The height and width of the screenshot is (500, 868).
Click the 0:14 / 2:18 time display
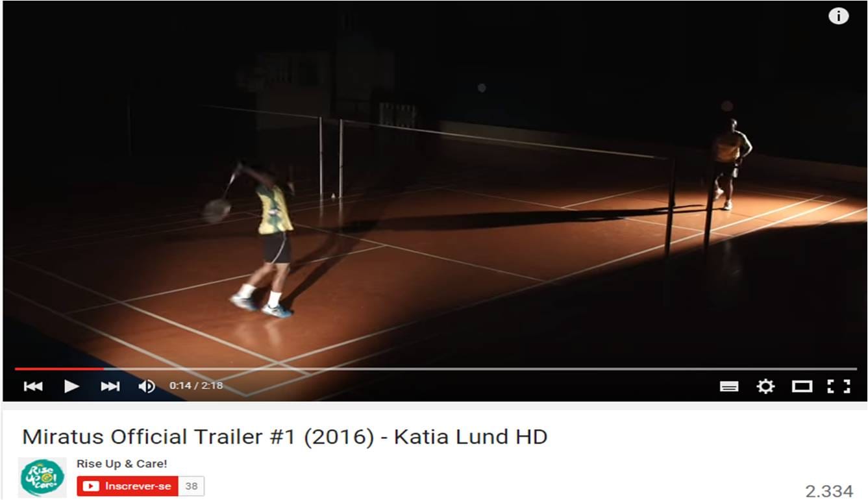(196, 386)
